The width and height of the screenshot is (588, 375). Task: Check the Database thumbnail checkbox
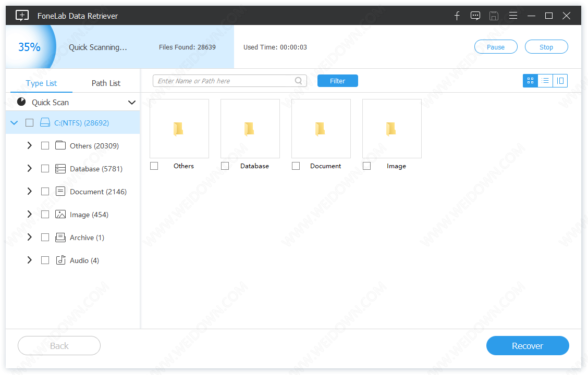[x=225, y=166]
